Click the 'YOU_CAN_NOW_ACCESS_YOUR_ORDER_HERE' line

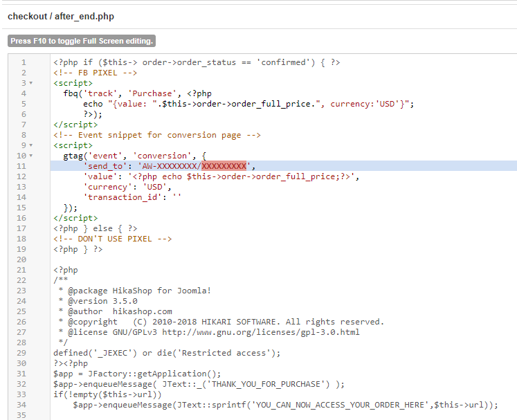pyautogui.click(x=286, y=405)
